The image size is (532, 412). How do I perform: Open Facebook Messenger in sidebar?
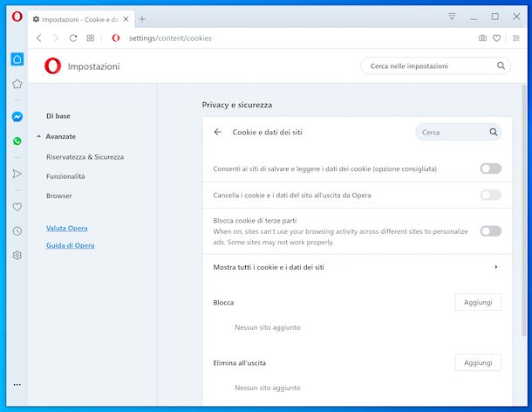point(17,117)
